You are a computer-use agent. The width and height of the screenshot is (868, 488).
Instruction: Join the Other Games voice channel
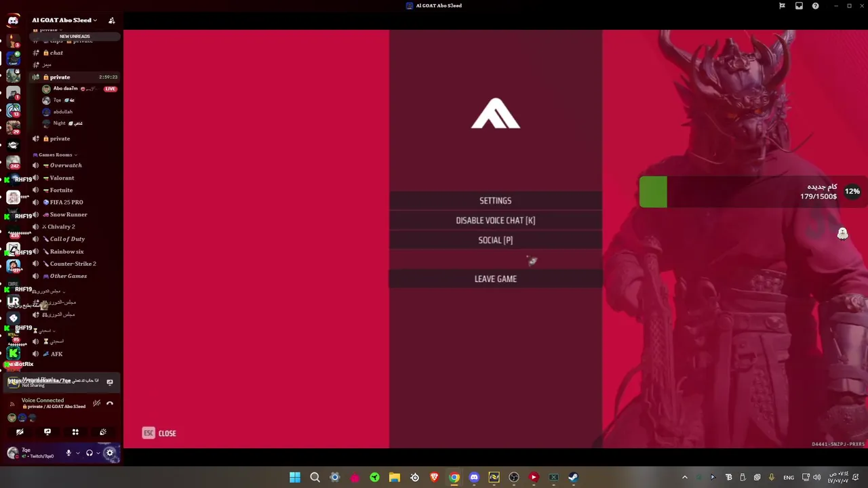click(75, 276)
